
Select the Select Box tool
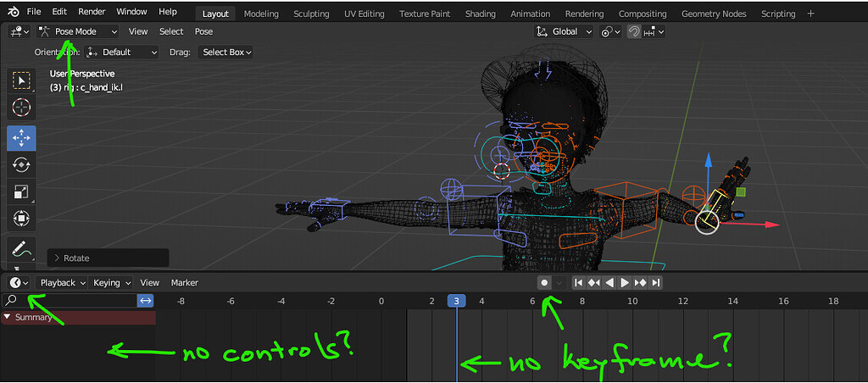point(21,80)
